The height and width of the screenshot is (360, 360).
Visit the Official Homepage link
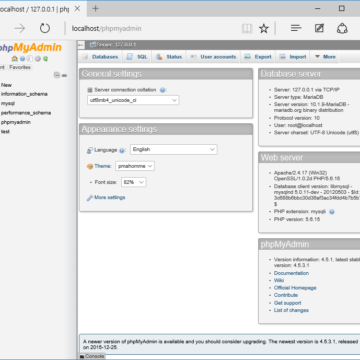click(295, 288)
